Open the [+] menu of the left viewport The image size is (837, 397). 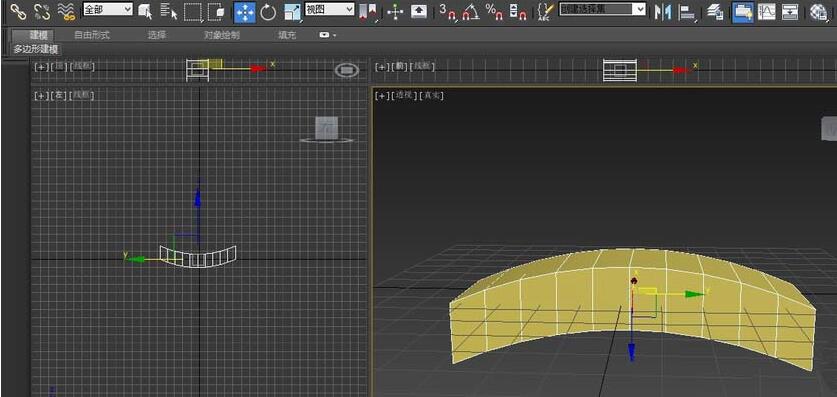[41, 96]
